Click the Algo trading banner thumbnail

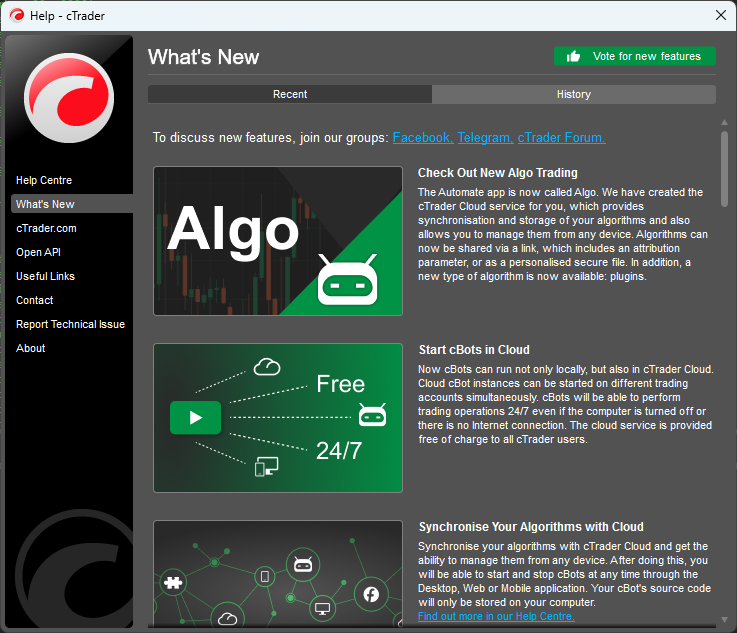278,241
